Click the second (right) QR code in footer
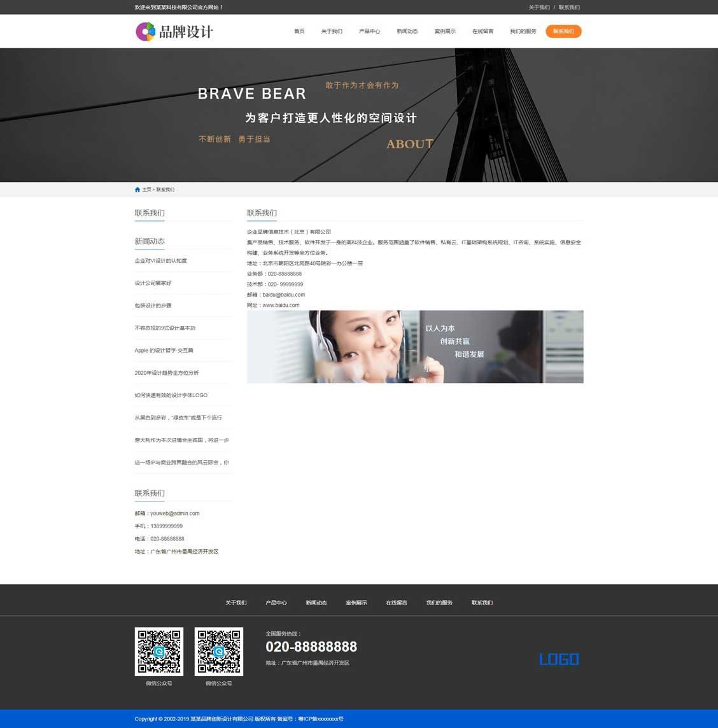 (x=218, y=652)
